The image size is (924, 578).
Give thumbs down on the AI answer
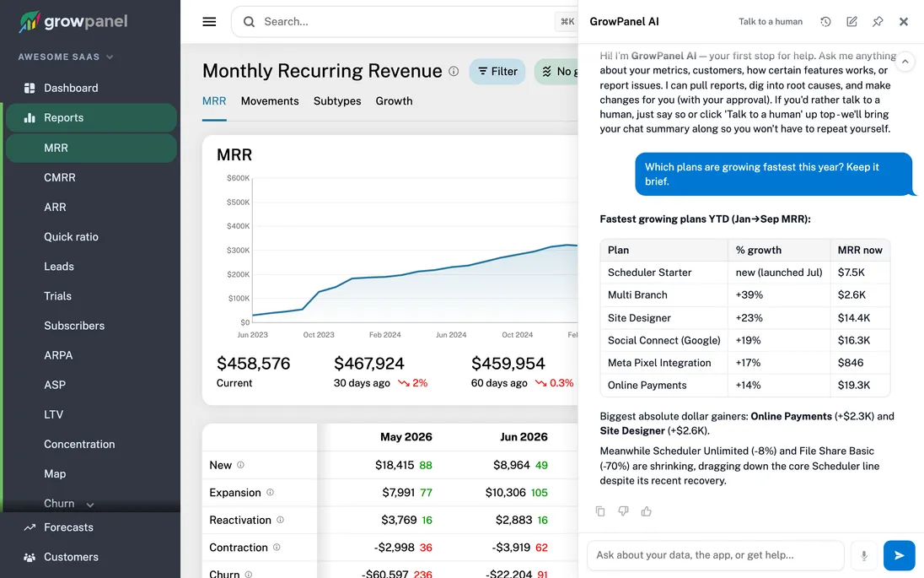point(623,511)
